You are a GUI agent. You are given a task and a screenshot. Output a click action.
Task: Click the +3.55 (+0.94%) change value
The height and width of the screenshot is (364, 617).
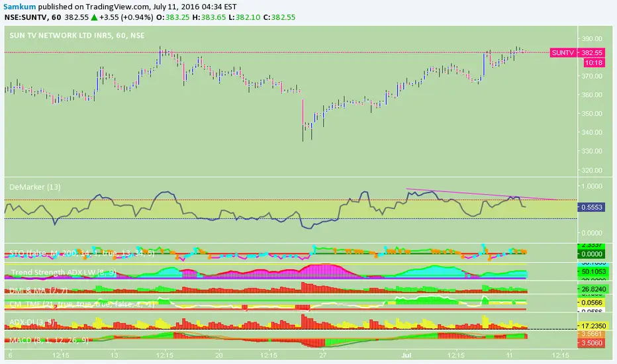point(126,17)
